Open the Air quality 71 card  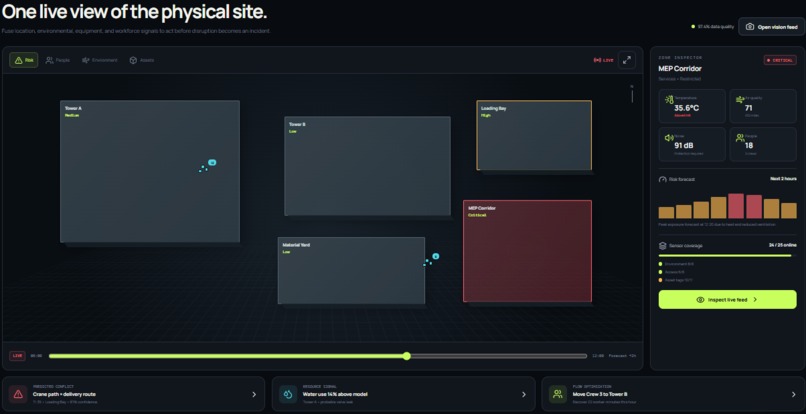(x=763, y=106)
